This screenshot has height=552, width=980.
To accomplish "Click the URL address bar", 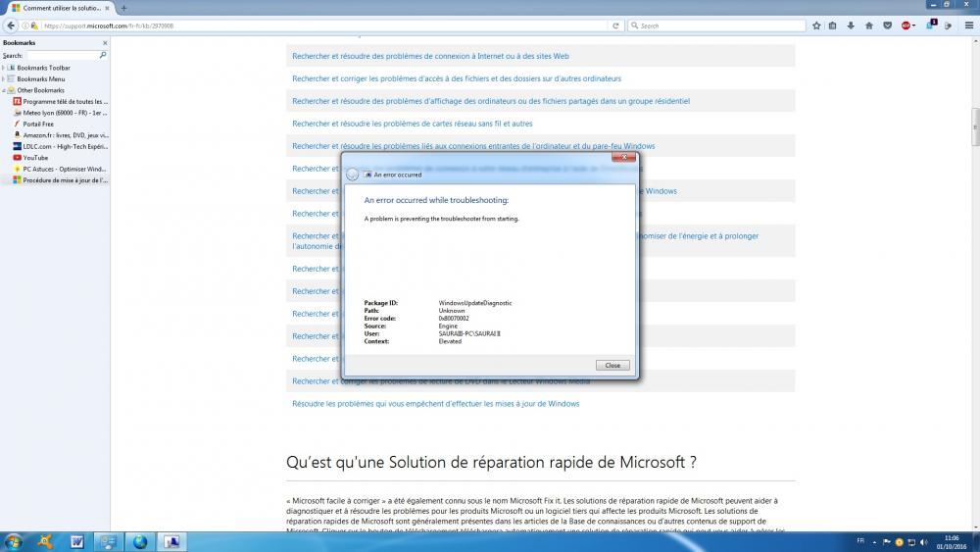I will (325, 25).
